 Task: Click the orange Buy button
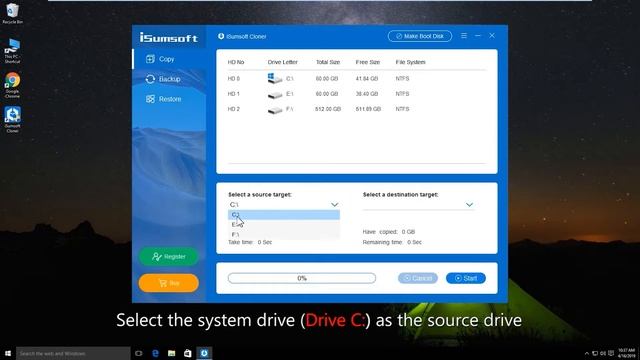pyautogui.click(x=169, y=283)
